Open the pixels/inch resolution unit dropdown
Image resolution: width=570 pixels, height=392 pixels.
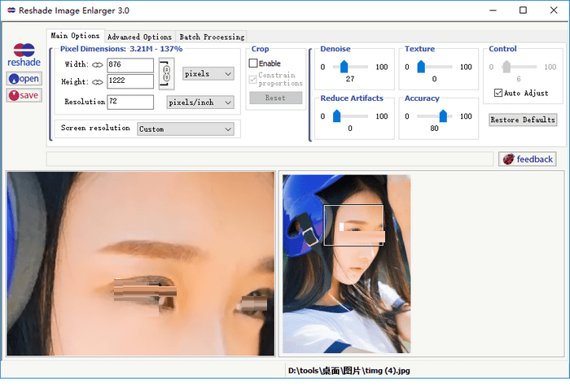[200, 102]
